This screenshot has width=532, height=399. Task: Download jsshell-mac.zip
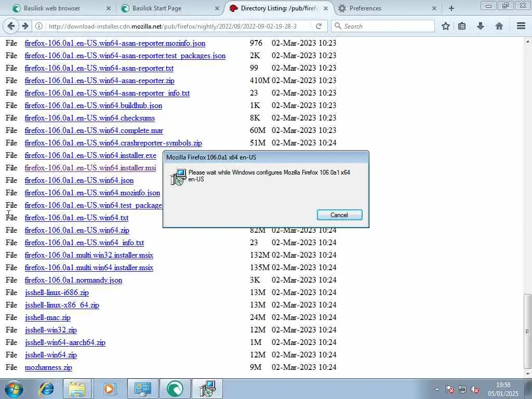point(47,317)
